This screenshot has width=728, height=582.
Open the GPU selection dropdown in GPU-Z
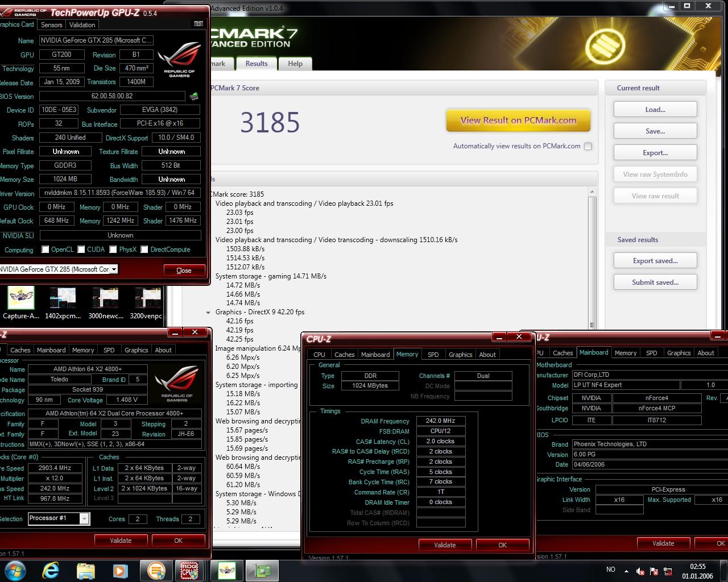click(x=114, y=269)
